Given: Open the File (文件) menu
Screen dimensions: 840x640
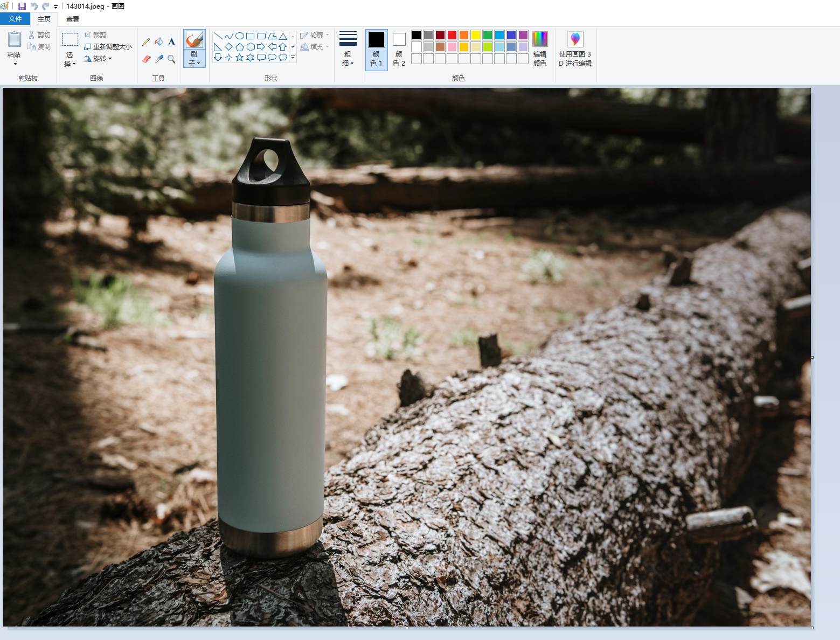Looking at the screenshot, I should (x=15, y=19).
